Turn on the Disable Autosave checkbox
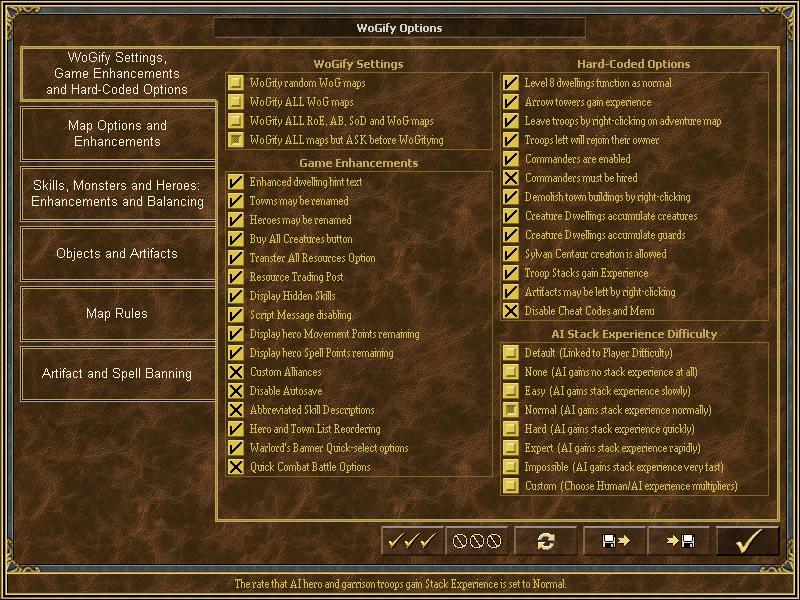This screenshot has width=800, height=600. pos(236,391)
